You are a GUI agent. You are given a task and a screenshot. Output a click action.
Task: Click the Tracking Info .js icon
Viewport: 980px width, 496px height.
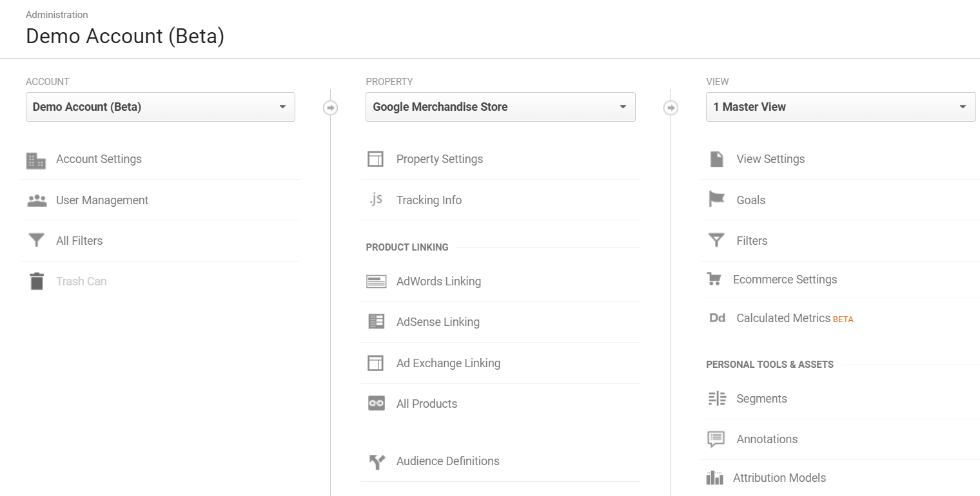[x=376, y=200]
